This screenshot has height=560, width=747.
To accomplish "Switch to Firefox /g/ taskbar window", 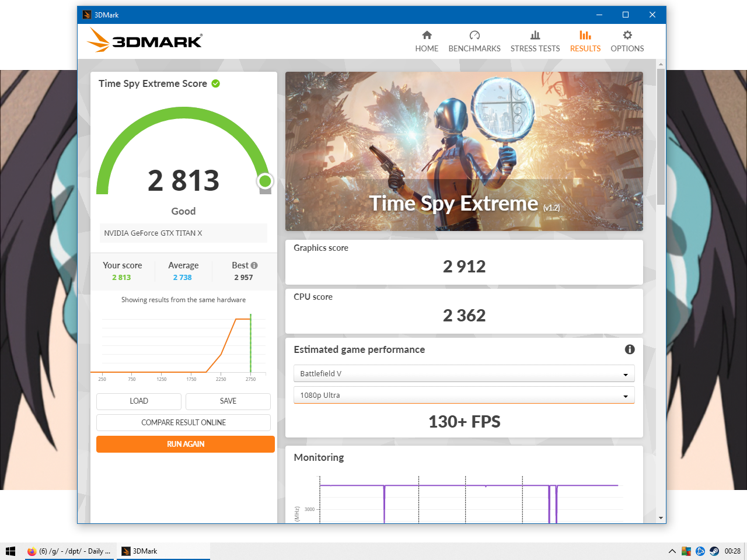I will click(70, 551).
